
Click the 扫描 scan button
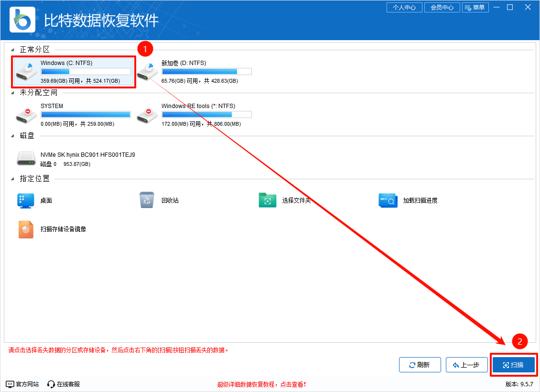point(515,365)
